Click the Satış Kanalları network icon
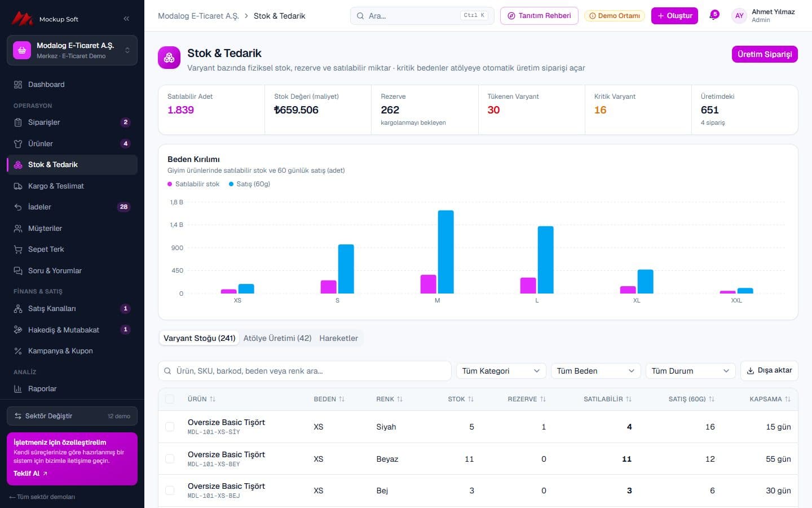 18,309
